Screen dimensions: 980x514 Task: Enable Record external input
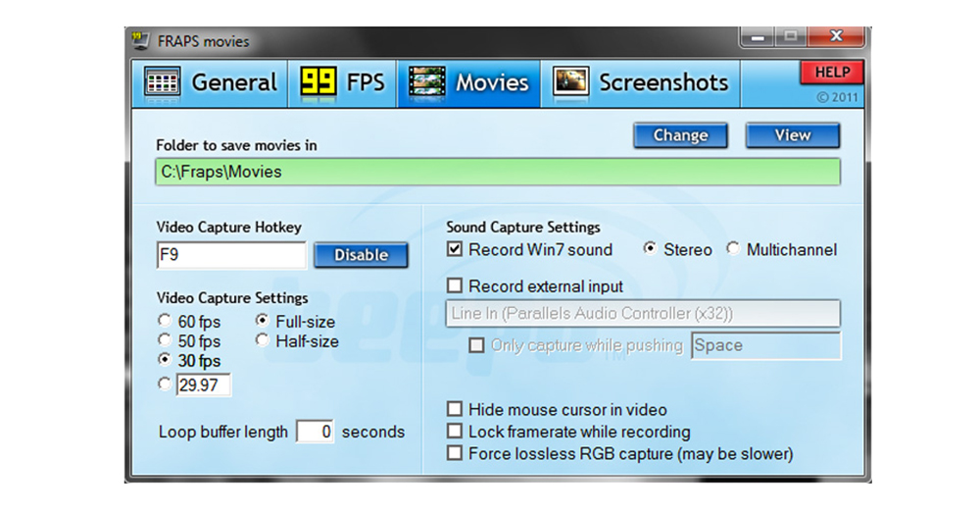(455, 285)
